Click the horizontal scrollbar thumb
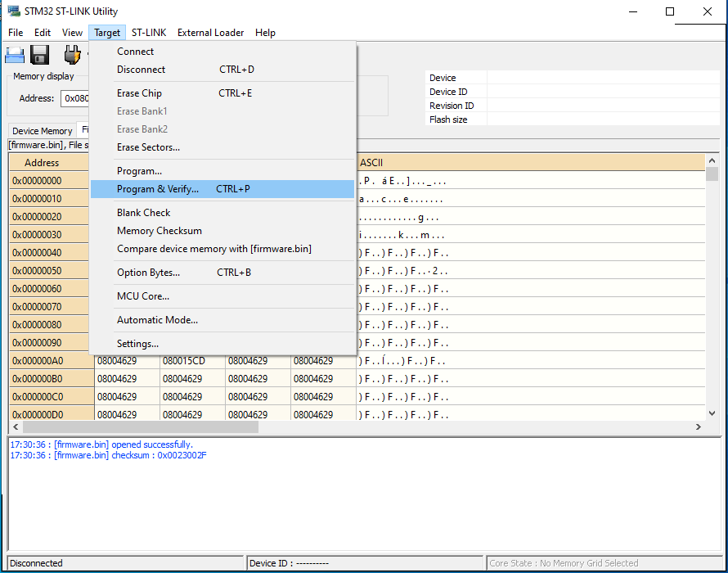 (x=140, y=426)
